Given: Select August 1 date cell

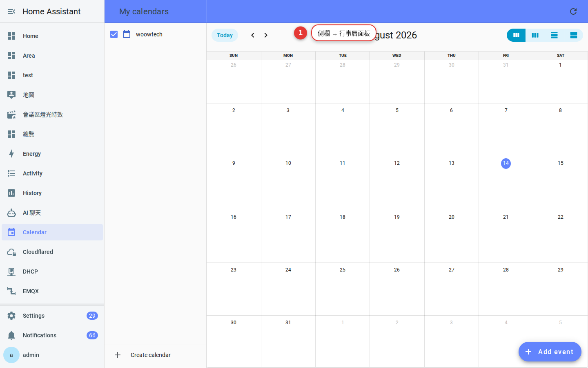Looking at the screenshot, I should coord(560,81).
